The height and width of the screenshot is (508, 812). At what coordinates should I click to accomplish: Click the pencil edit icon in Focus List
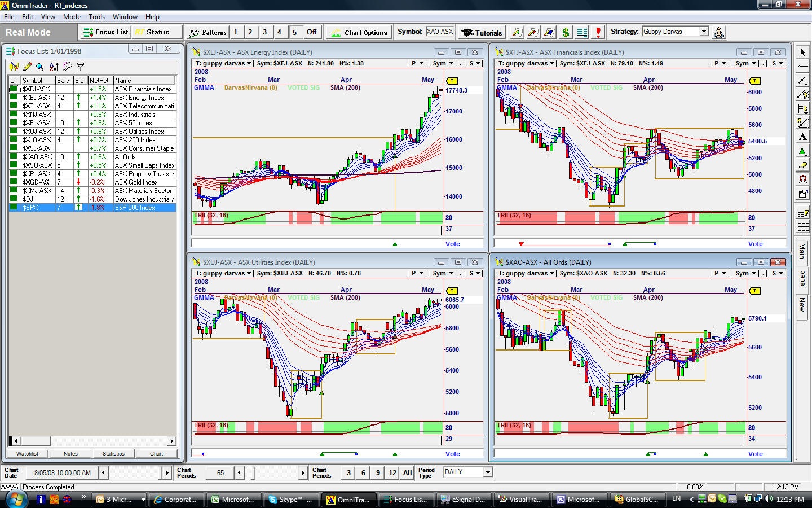coord(27,67)
